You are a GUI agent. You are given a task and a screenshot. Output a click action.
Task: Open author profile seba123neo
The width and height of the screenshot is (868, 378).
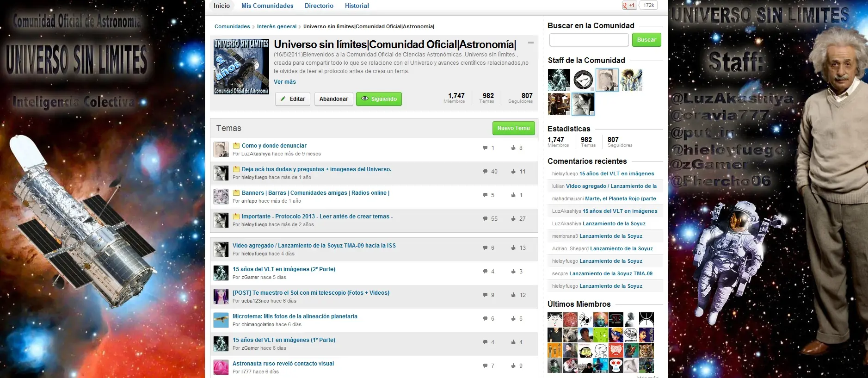pyautogui.click(x=255, y=301)
